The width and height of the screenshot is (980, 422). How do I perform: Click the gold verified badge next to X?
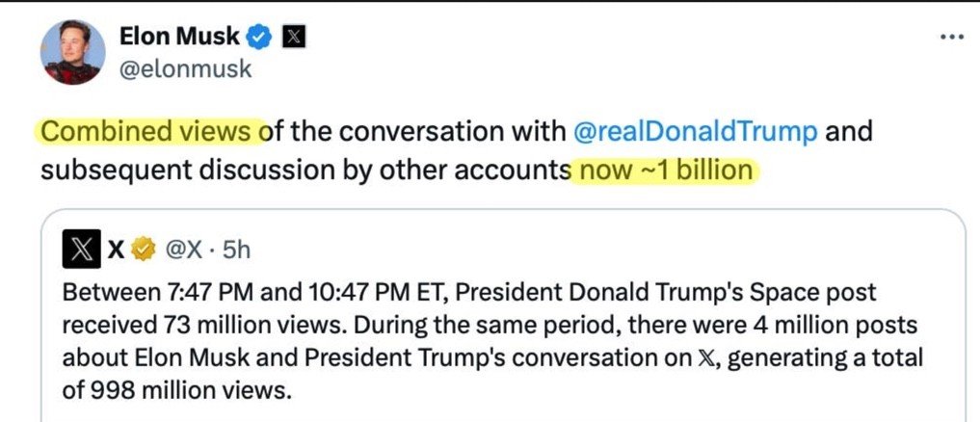pos(144,251)
